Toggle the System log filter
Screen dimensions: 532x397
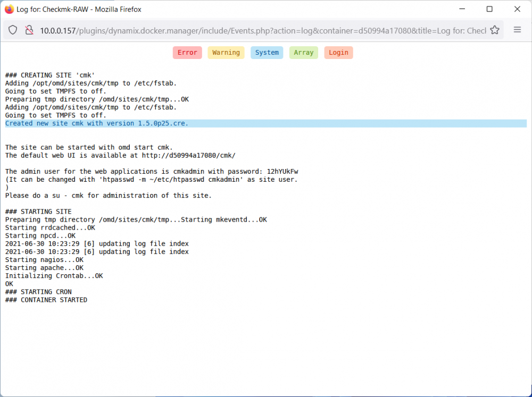[x=267, y=53]
